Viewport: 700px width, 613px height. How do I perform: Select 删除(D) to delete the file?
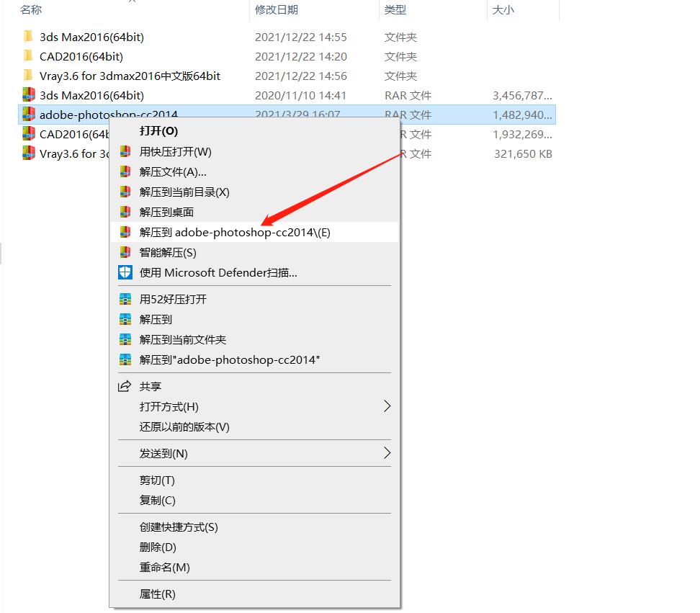tap(158, 547)
